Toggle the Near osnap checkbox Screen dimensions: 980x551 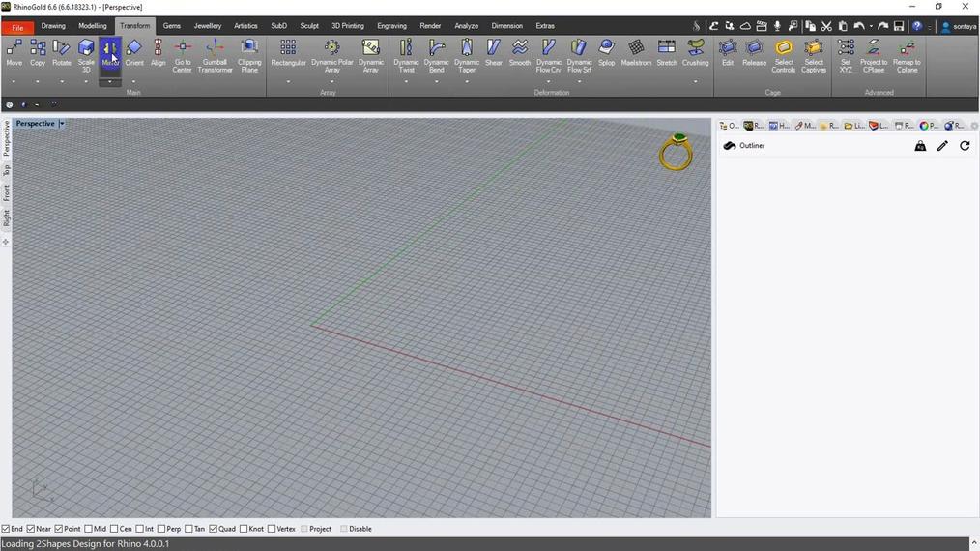(x=31, y=529)
